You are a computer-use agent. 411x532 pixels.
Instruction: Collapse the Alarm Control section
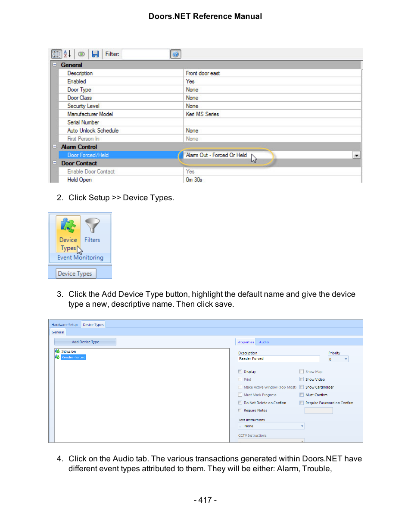55,146
